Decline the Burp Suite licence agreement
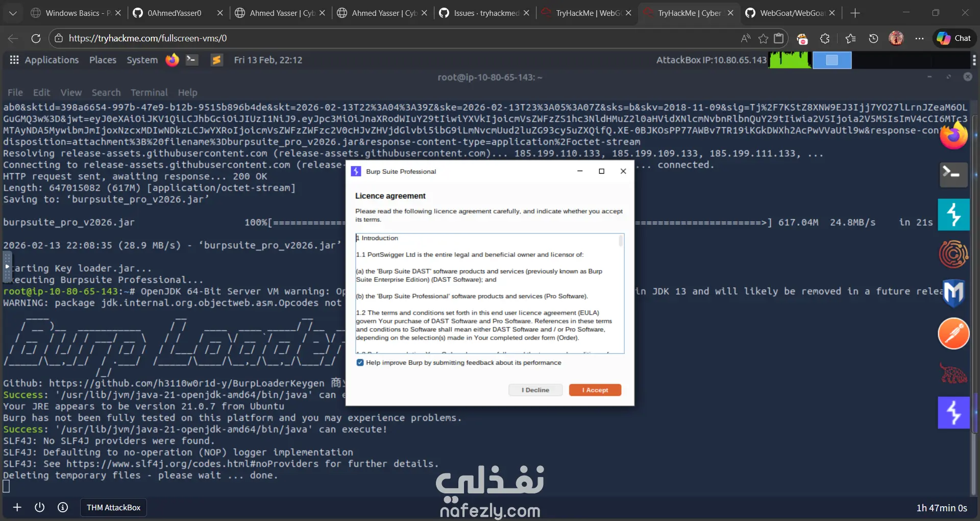This screenshot has height=521, width=980. pos(535,390)
